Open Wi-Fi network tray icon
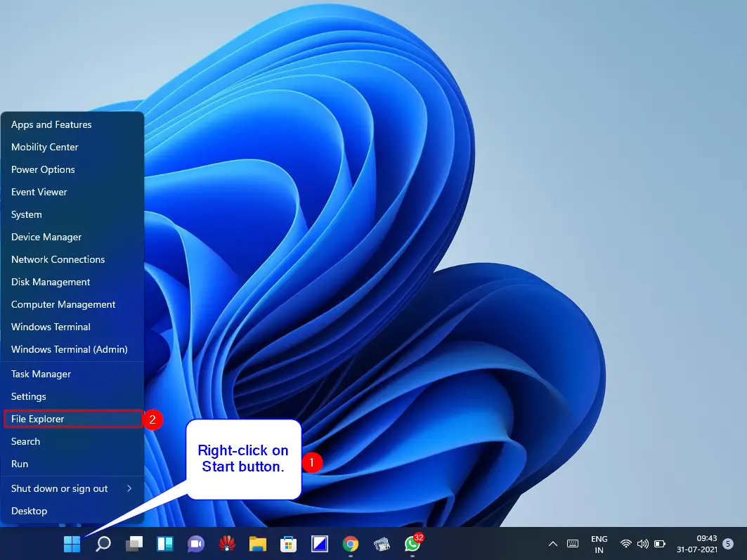Screen dimensions: 747x560 (626, 543)
